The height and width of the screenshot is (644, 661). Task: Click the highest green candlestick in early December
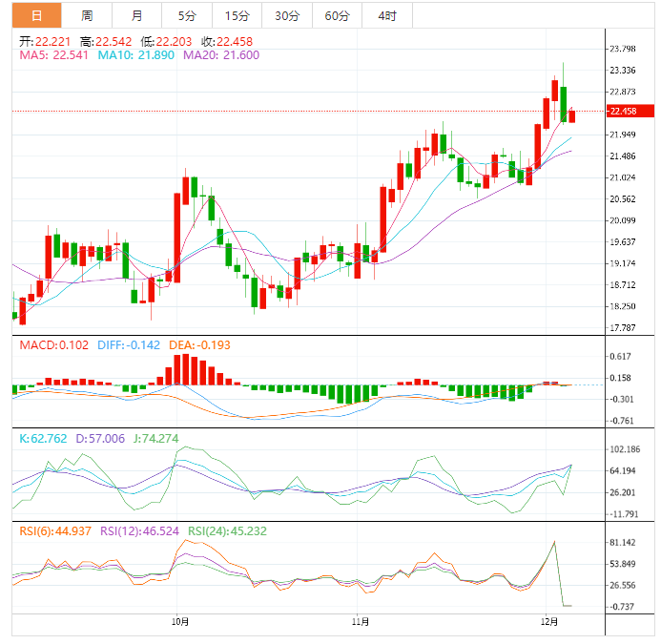(563, 104)
